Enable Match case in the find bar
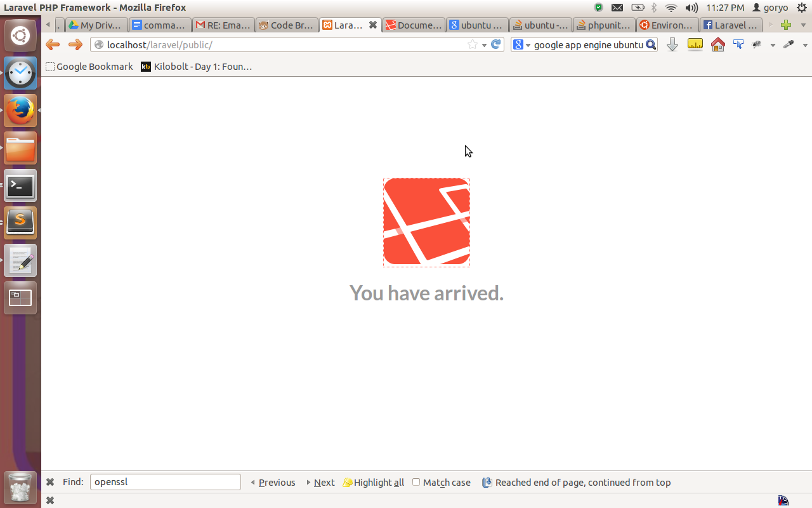Image resolution: width=812 pixels, height=508 pixels. coord(416,482)
